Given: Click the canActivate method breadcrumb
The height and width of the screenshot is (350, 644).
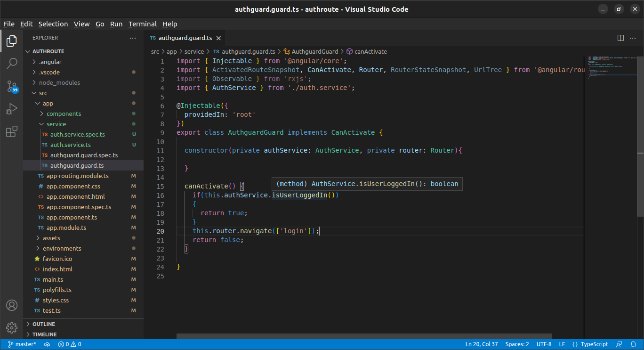Looking at the screenshot, I should 367,51.
